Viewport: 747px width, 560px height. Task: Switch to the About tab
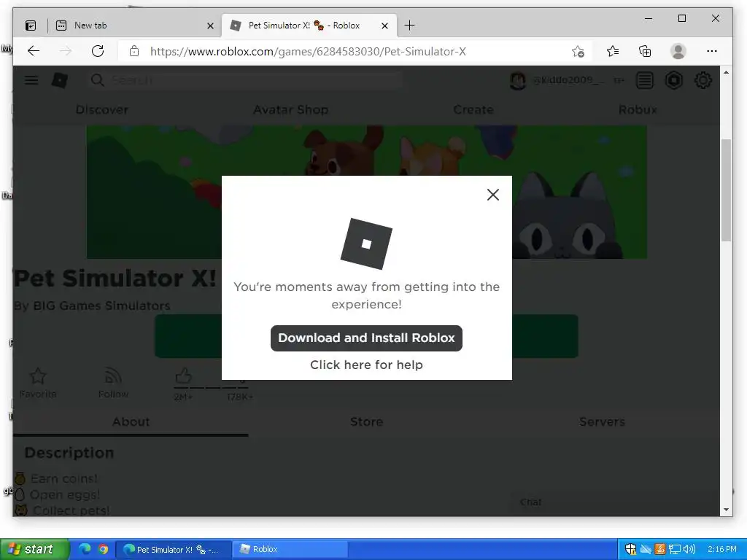point(131,422)
